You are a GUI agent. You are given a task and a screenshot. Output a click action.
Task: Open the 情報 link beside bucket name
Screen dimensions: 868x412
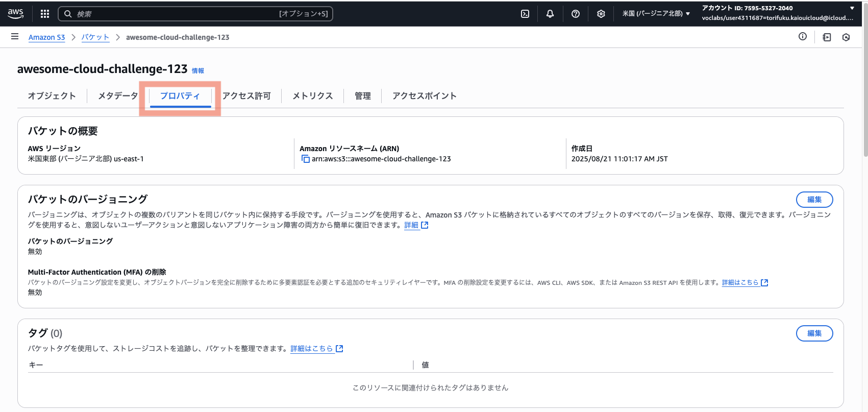point(198,71)
